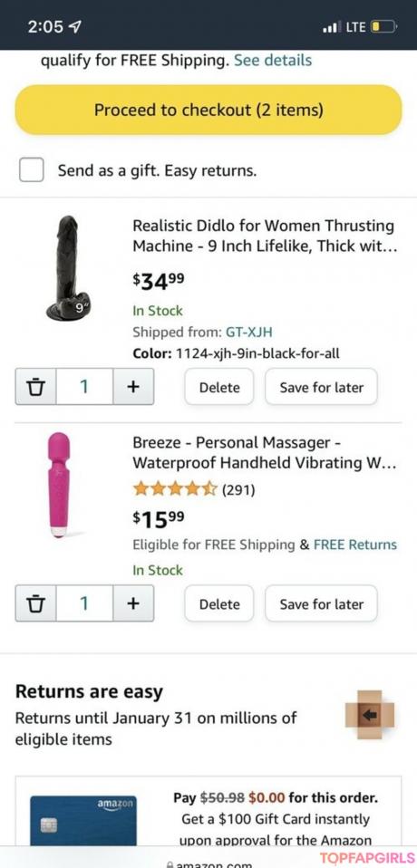Delete the first cart item
Screen dimensions: 417x868
click(218, 387)
